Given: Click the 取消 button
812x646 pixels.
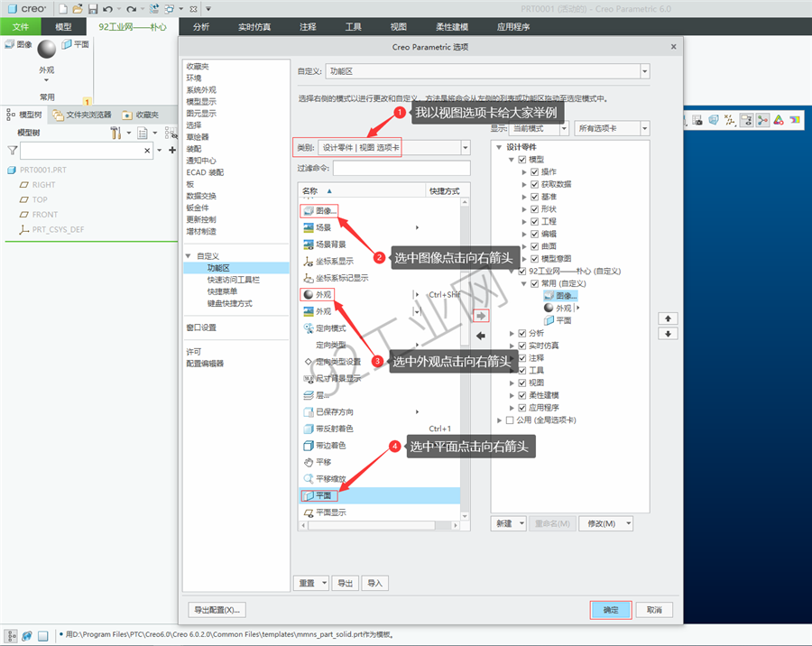Looking at the screenshot, I should (654, 610).
